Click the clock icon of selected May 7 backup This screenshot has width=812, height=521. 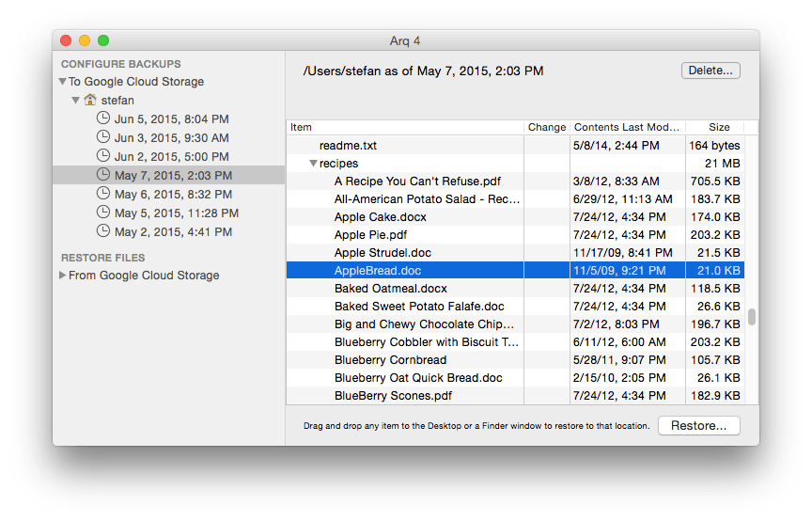pyautogui.click(x=102, y=175)
